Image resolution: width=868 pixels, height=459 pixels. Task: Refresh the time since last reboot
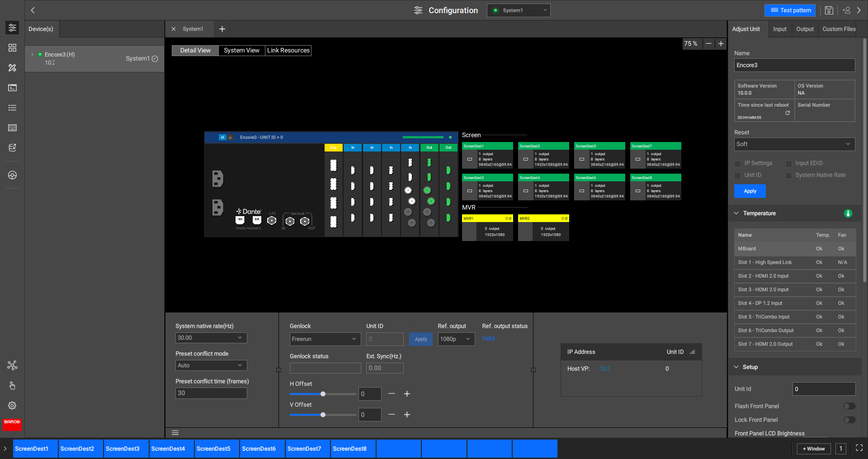788,113
